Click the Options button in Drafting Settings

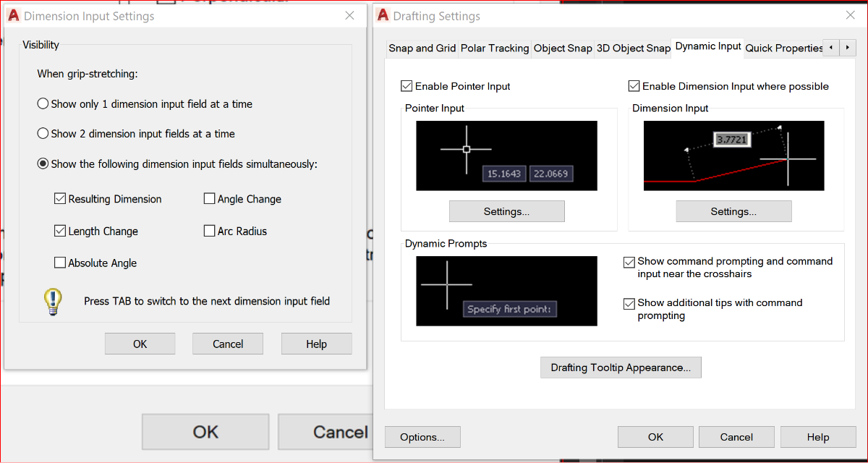(422, 437)
